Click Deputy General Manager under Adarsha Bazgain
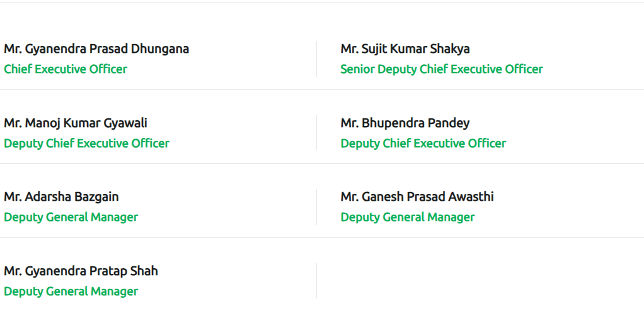 click(71, 217)
